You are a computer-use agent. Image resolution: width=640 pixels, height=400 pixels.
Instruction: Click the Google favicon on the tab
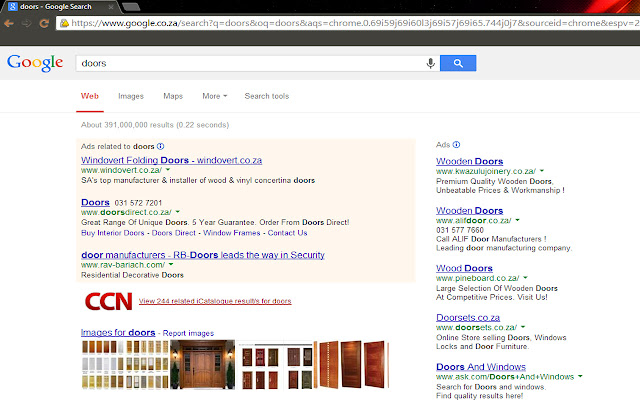[x=13, y=7]
